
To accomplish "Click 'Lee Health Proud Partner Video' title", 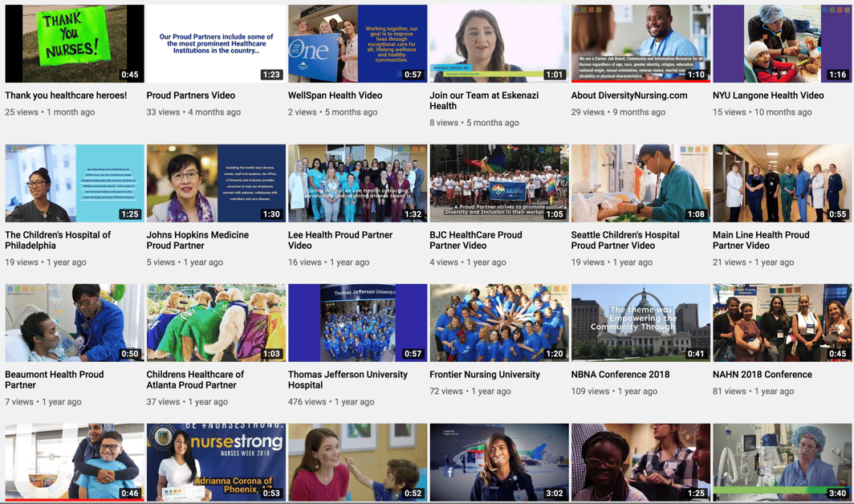I will pyautogui.click(x=340, y=240).
